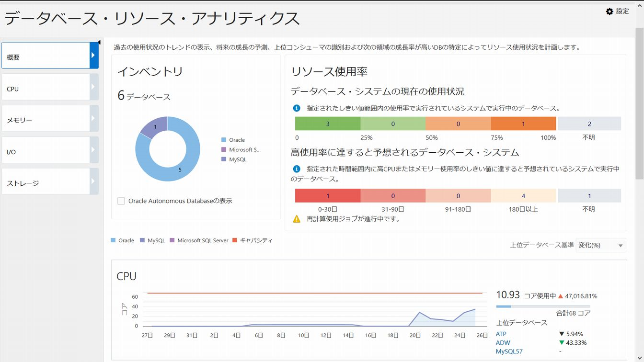Toggle MySQL in the donut legend
Viewport: 644px width, 362px height.
tap(234, 159)
